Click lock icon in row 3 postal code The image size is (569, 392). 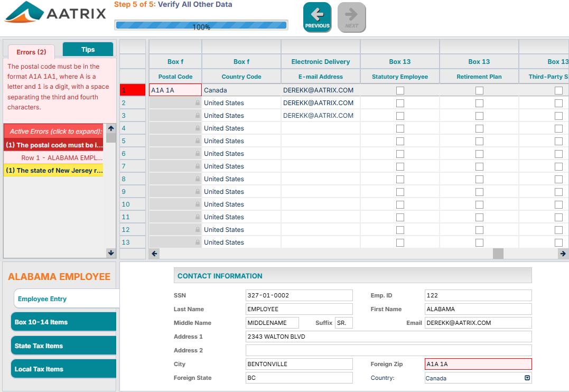point(198,115)
